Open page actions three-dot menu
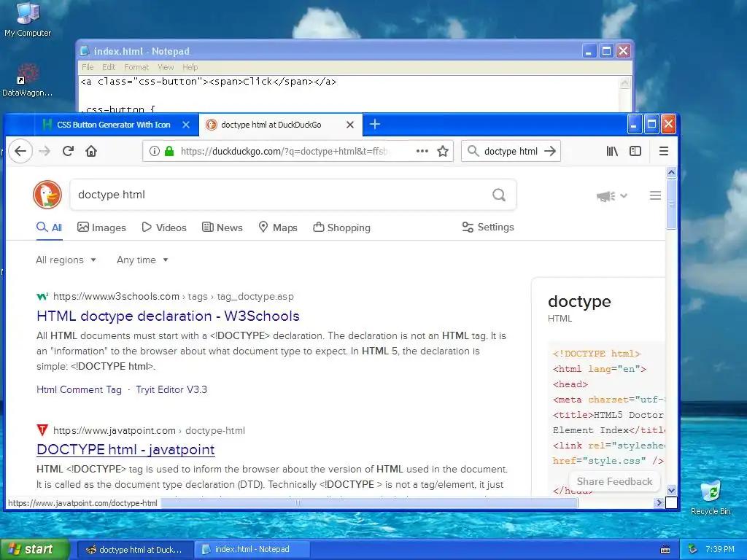Screen dimensions: 747x560 coord(422,152)
